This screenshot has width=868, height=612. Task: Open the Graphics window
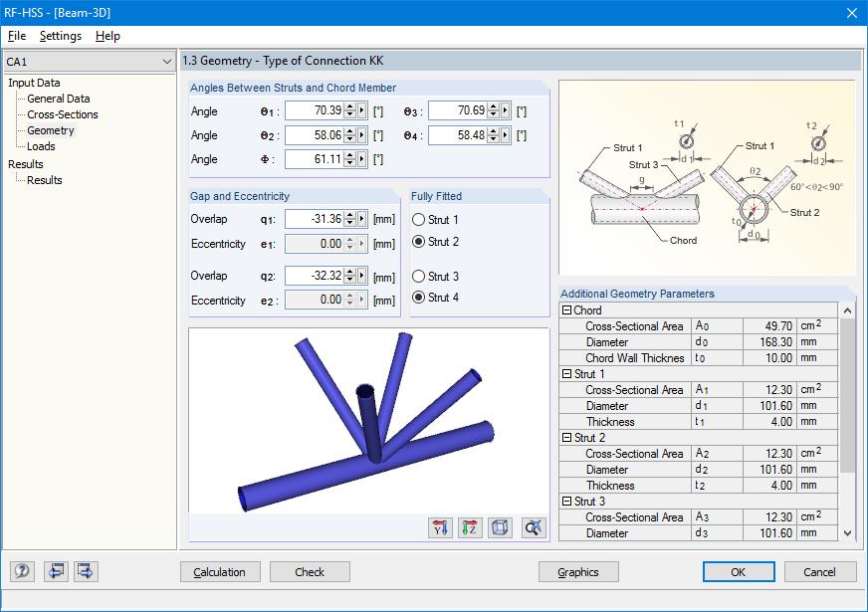pyautogui.click(x=578, y=571)
